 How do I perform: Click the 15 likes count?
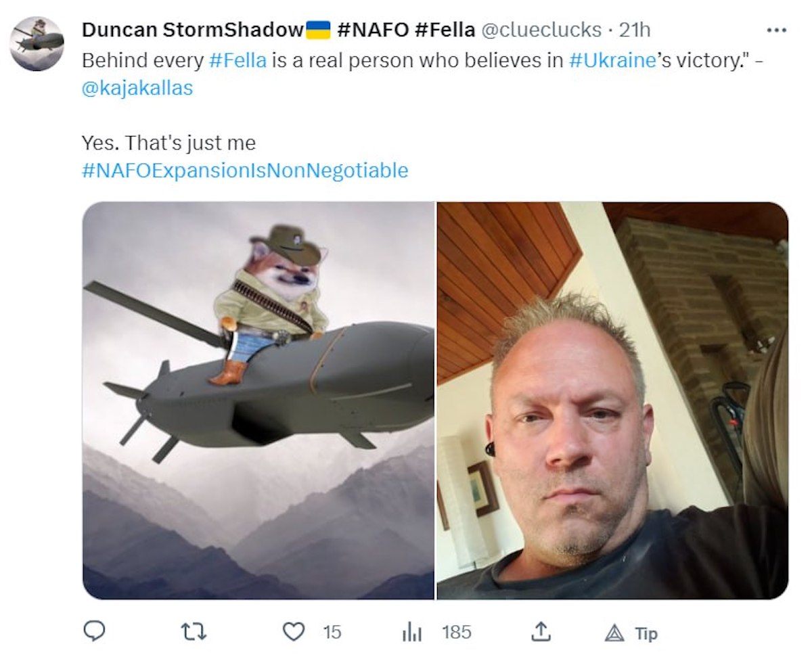coord(332,633)
